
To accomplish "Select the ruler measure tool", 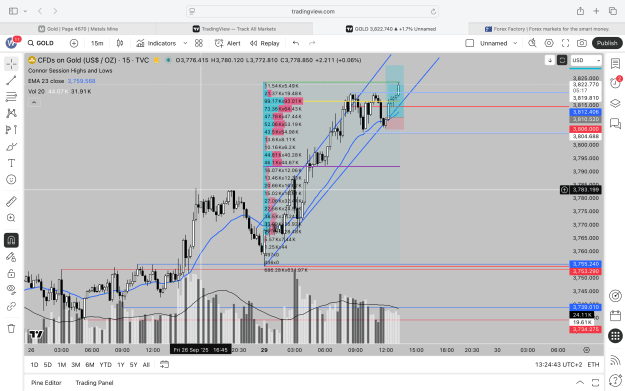I will click(x=11, y=201).
